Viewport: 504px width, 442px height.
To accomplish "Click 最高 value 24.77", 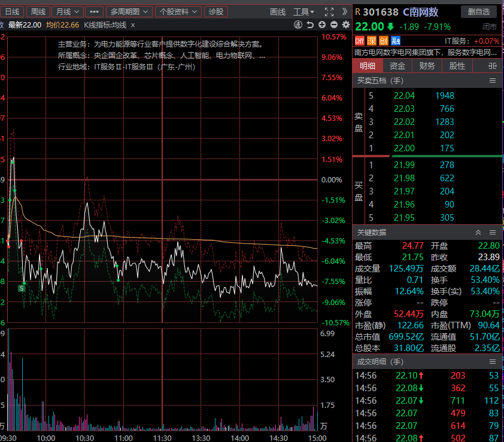I will tap(412, 246).
